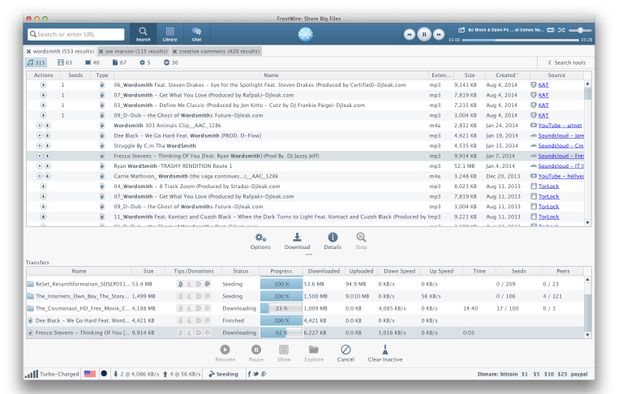Adjust the player volume slider
This screenshot has width=618, height=394.
point(580,30)
